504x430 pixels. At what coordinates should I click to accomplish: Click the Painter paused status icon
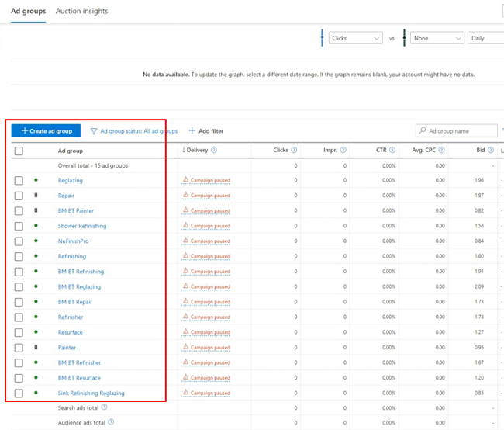36,347
